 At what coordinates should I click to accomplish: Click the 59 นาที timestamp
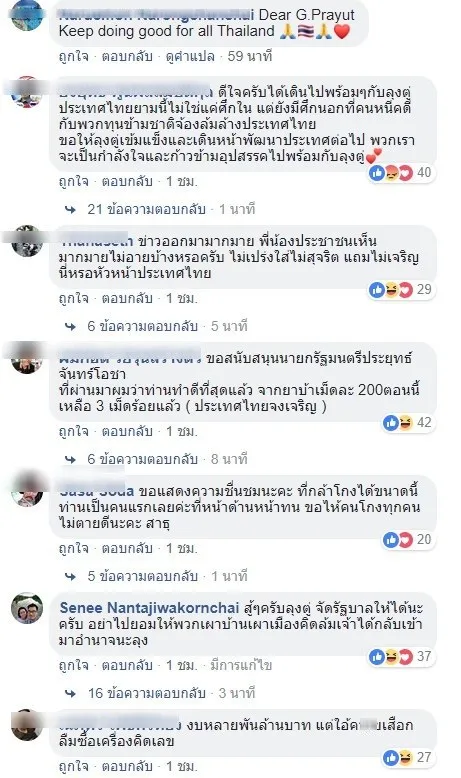point(250,57)
